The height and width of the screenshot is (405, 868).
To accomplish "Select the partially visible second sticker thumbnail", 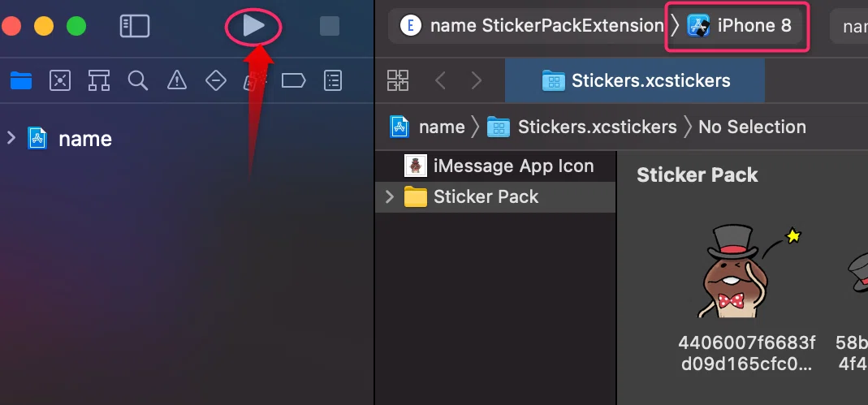I will pyautogui.click(x=857, y=274).
